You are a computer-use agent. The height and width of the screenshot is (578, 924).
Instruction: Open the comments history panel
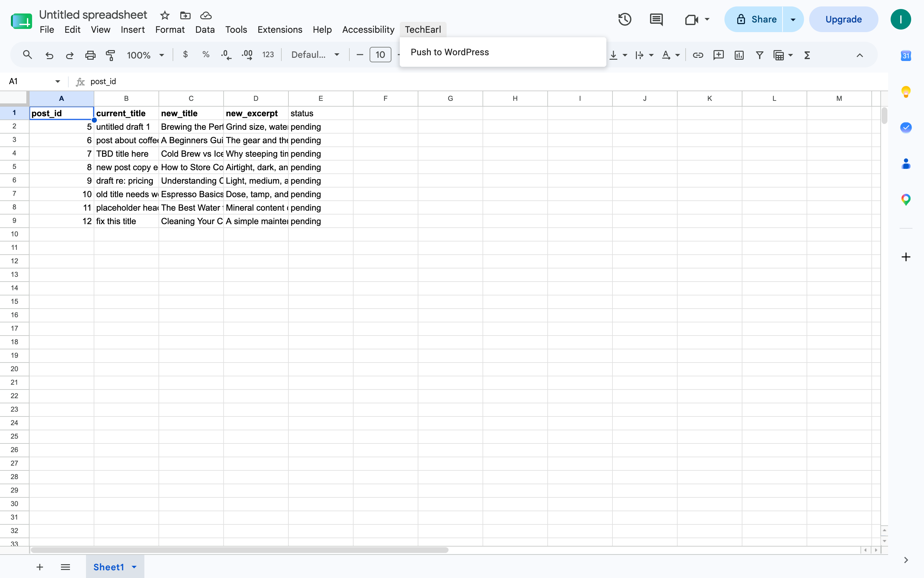(656, 19)
